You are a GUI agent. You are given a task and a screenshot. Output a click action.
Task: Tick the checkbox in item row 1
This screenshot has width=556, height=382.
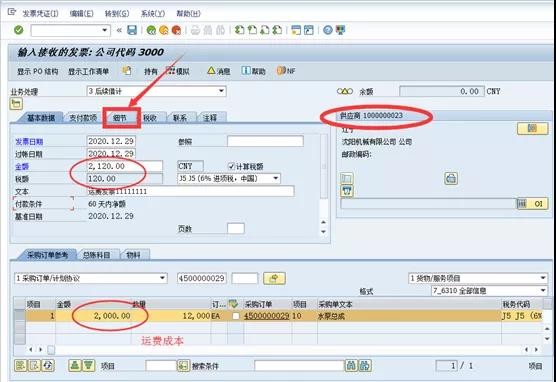pyautogui.click(x=235, y=316)
